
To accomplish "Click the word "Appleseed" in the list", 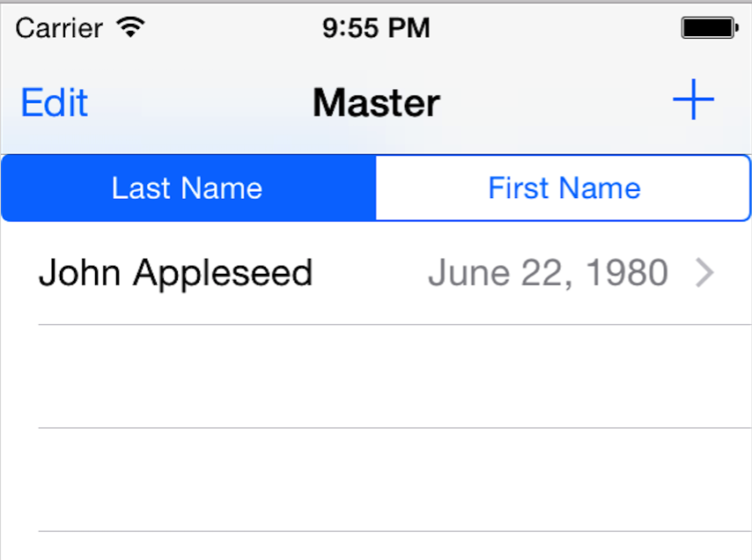I will pos(223,274).
